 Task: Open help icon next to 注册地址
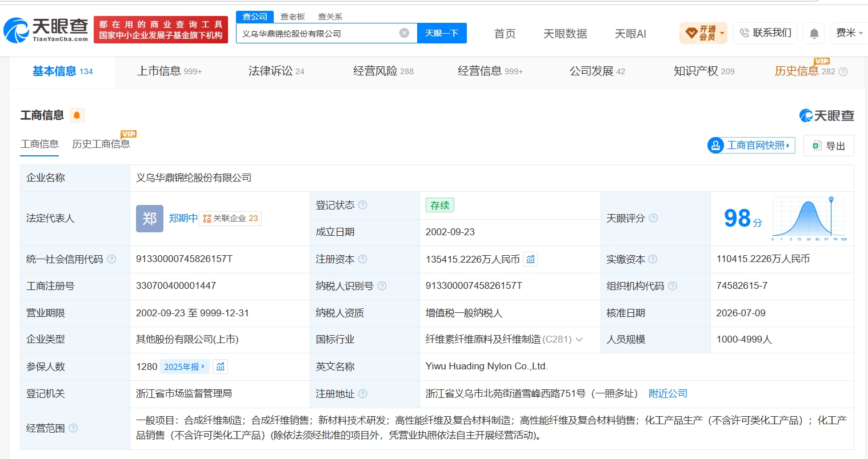click(362, 394)
